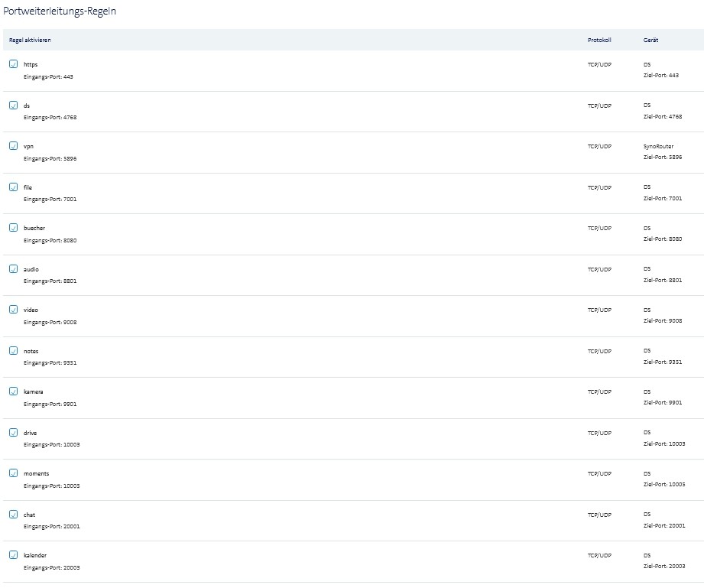Uncheck the kamera rule checkbox
This screenshot has width=704, height=588.
click(13, 391)
